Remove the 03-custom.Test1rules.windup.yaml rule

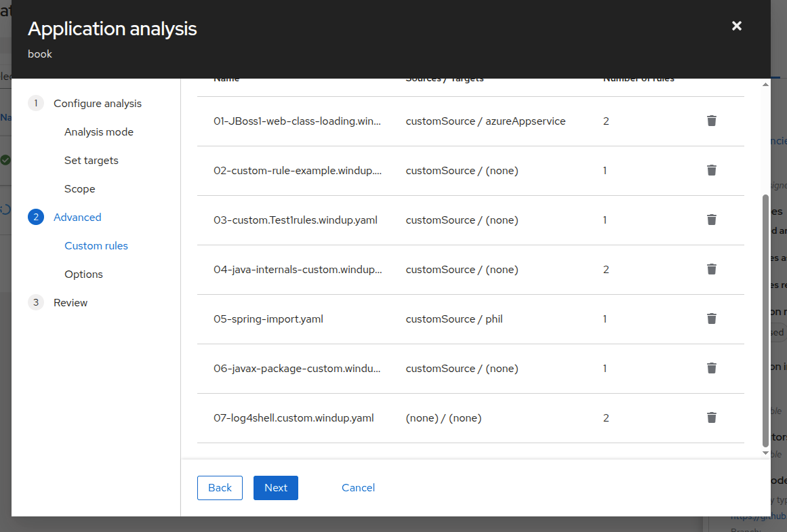tap(711, 220)
